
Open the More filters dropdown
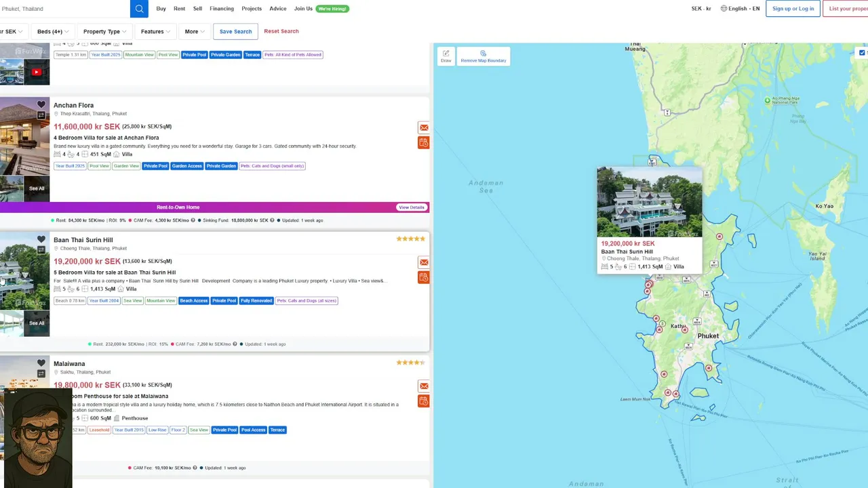coord(195,31)
